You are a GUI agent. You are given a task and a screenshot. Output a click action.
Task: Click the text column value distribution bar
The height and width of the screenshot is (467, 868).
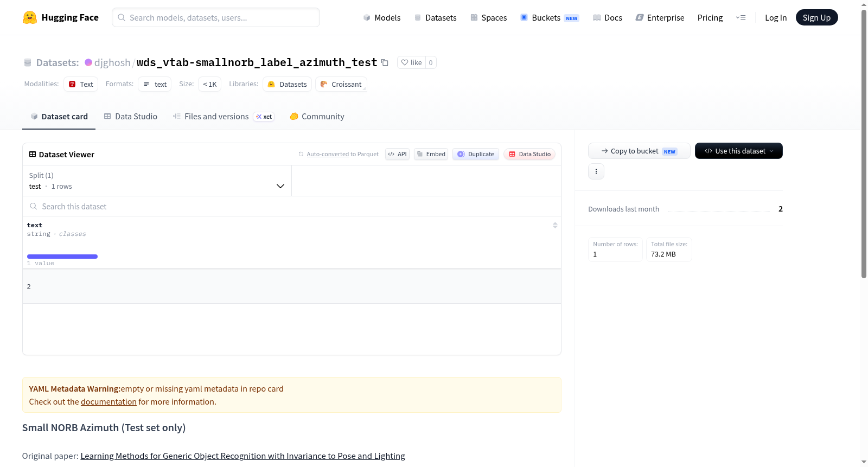tap(62, 257)
